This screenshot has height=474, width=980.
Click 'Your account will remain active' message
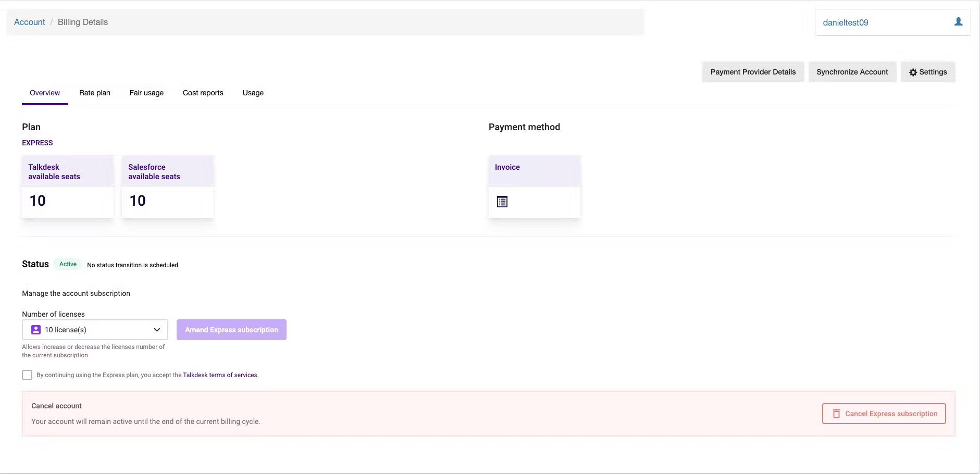(145, 421)
